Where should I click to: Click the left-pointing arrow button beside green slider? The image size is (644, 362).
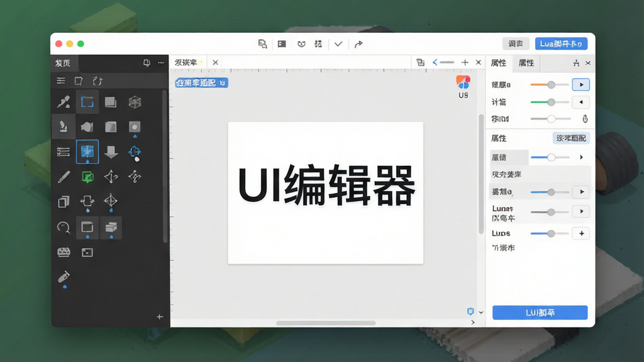[580, 102]
